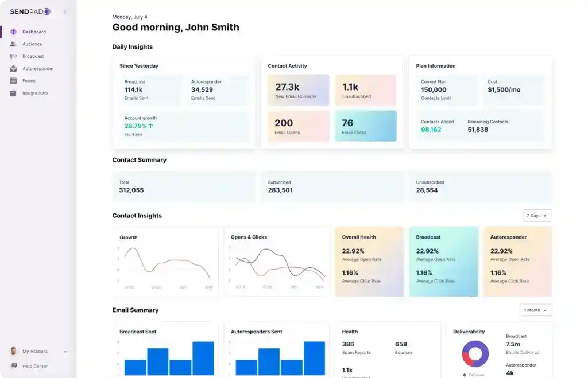Open the 1 Month range dropdown
588x378 pixels.
(x=535, y=310)
